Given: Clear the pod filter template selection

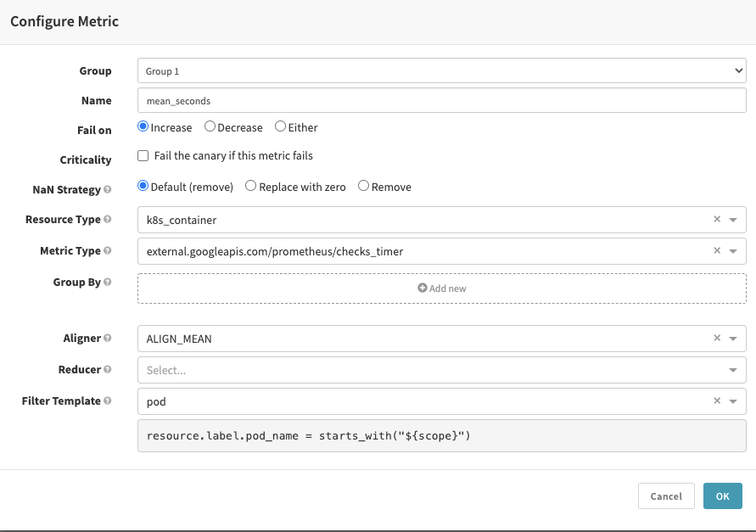Looking at the screenshot, I should pos(716,401).
